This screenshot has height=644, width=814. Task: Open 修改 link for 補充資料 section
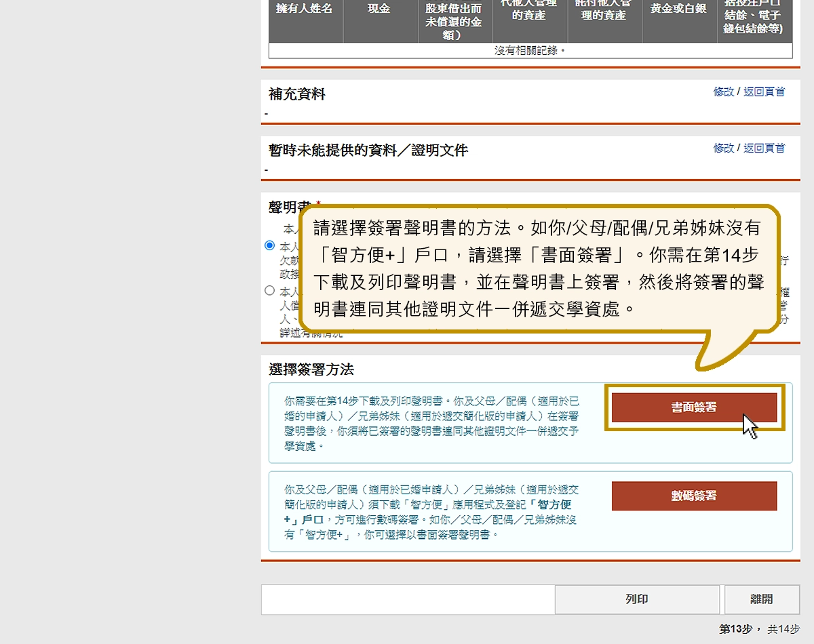pos(723,92)
